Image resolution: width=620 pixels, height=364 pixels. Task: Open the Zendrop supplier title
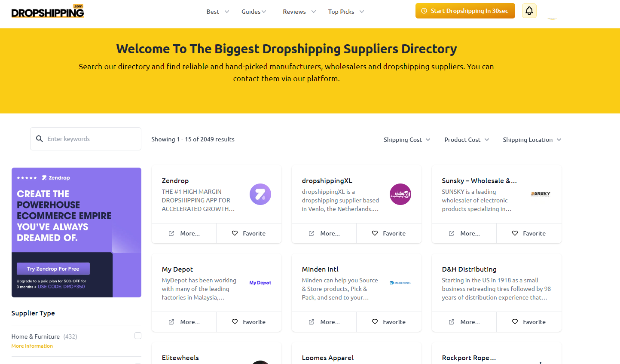175,181
